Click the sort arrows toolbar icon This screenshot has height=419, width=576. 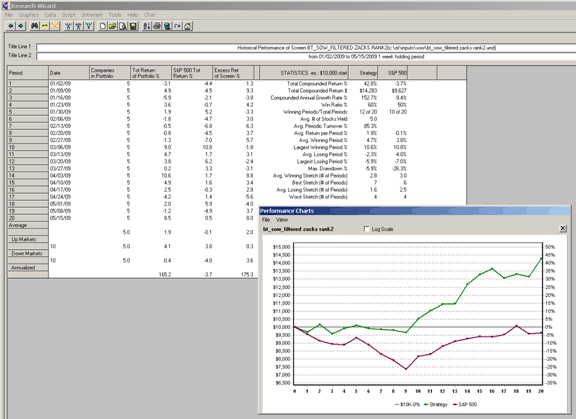pyautogui.click(x=147, y=26)
